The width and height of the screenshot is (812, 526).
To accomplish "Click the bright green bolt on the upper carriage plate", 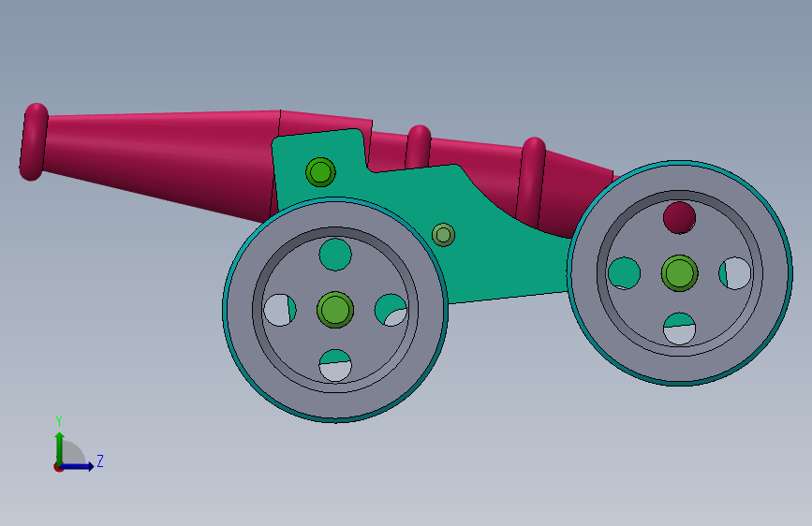I will coord(320,172).
